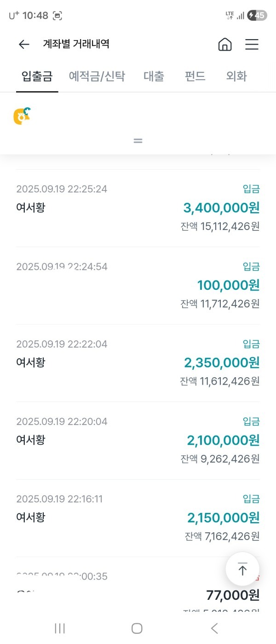Switch to the 예적금/신탁 tab
The image size is (276, 644).
point(97,76)
